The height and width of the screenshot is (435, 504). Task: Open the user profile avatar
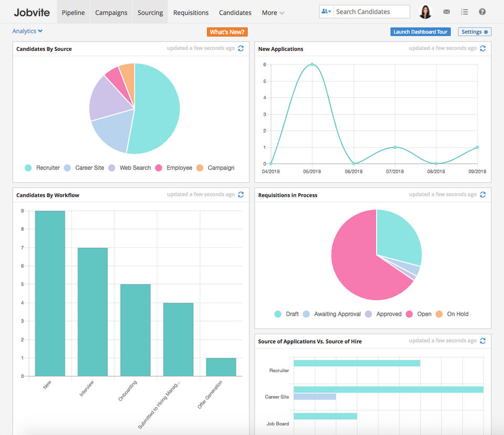point(425,12)
